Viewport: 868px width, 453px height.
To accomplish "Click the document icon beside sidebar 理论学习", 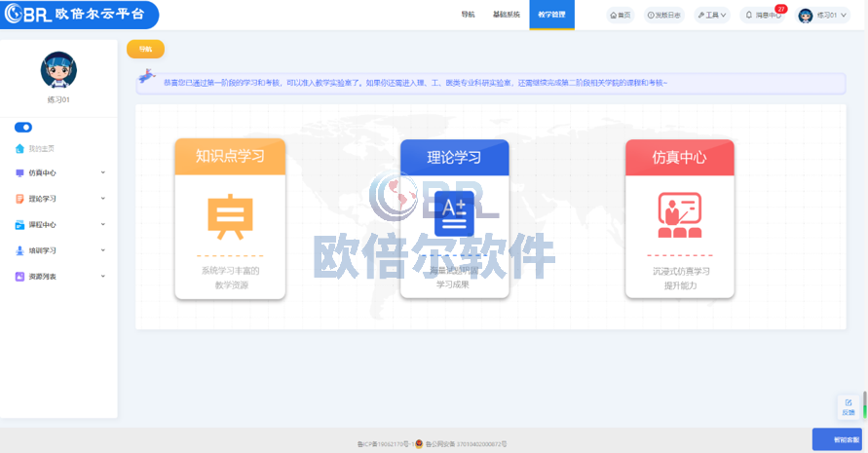I will pos(19,199).
